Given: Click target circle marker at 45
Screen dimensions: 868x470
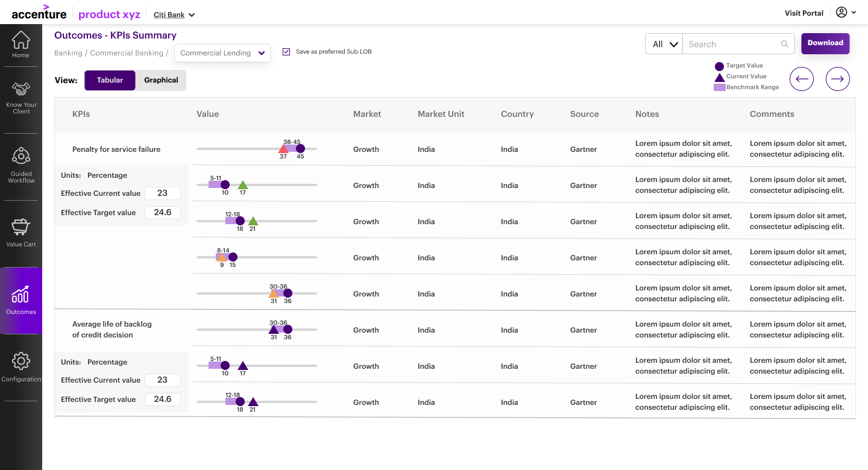Looking at the screenshot, I should (300, 148).
